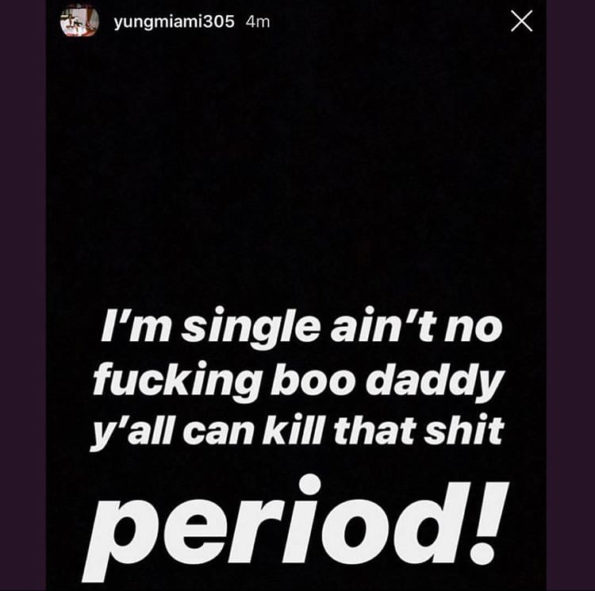
Task: Click the purple border right of the story
Action: [571, 295]
